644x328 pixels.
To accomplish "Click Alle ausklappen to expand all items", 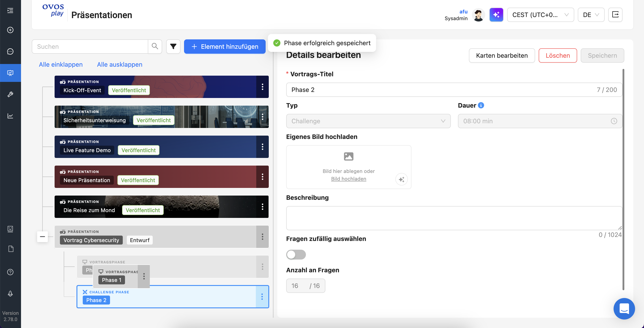I will 120,64.
